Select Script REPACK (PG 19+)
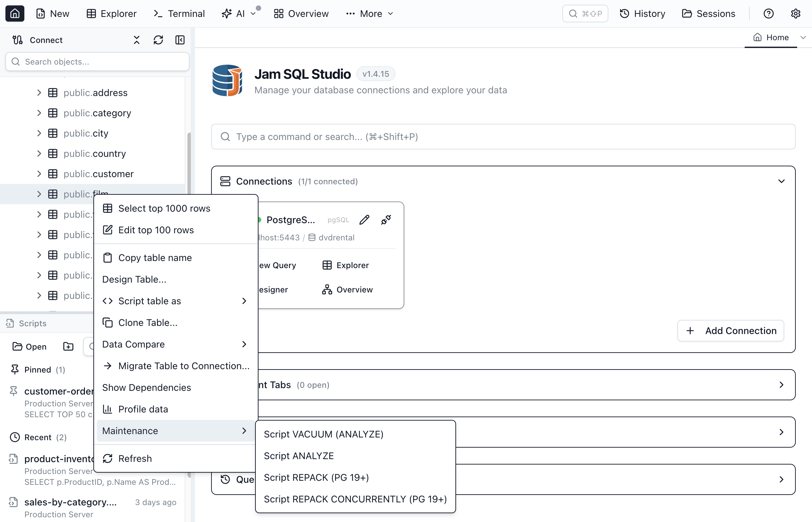Screen dimensions: 812x522 click(x=355, y=478)
